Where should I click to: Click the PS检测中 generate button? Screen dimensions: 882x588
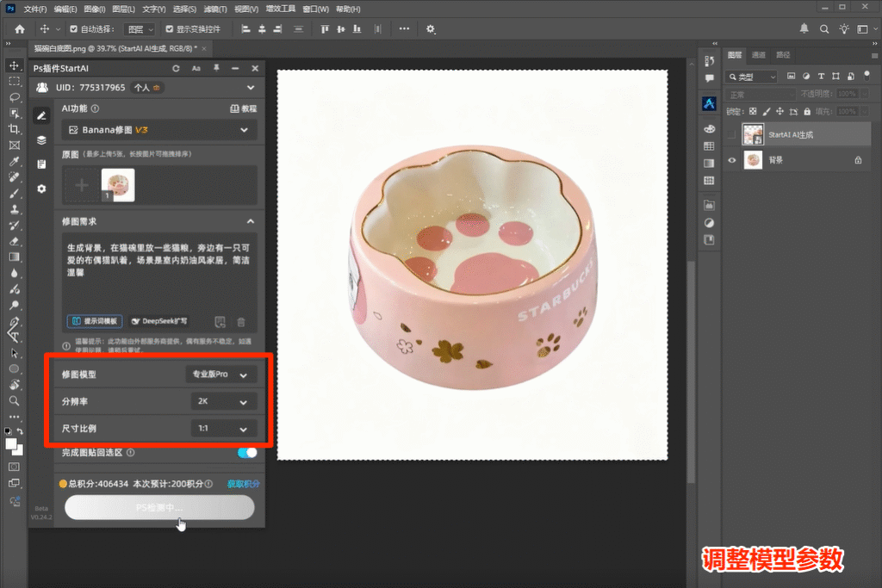click(159, 508)
